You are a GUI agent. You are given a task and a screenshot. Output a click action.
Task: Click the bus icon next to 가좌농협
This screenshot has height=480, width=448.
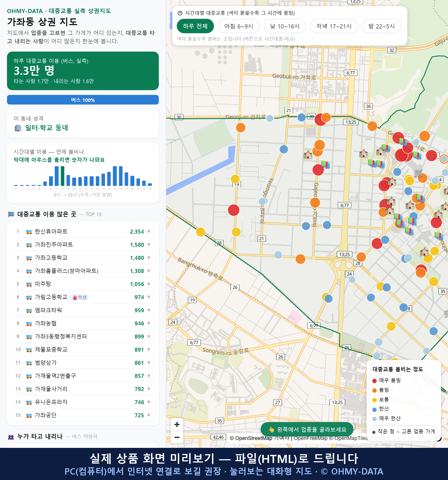29,324
